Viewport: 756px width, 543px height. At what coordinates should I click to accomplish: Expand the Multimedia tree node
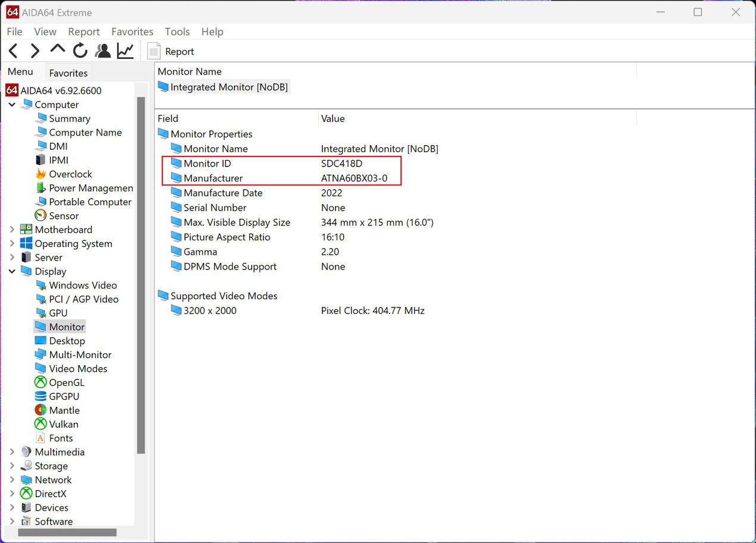(x=12, y=452)
